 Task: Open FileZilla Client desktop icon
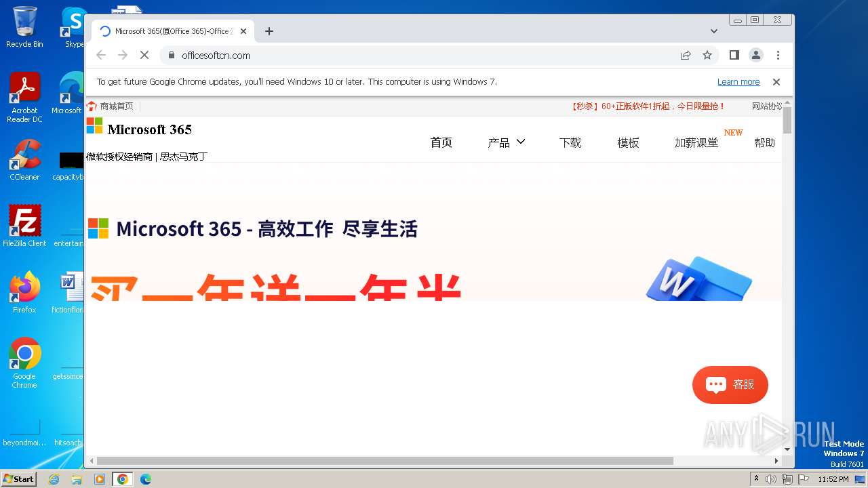(24, 226)
